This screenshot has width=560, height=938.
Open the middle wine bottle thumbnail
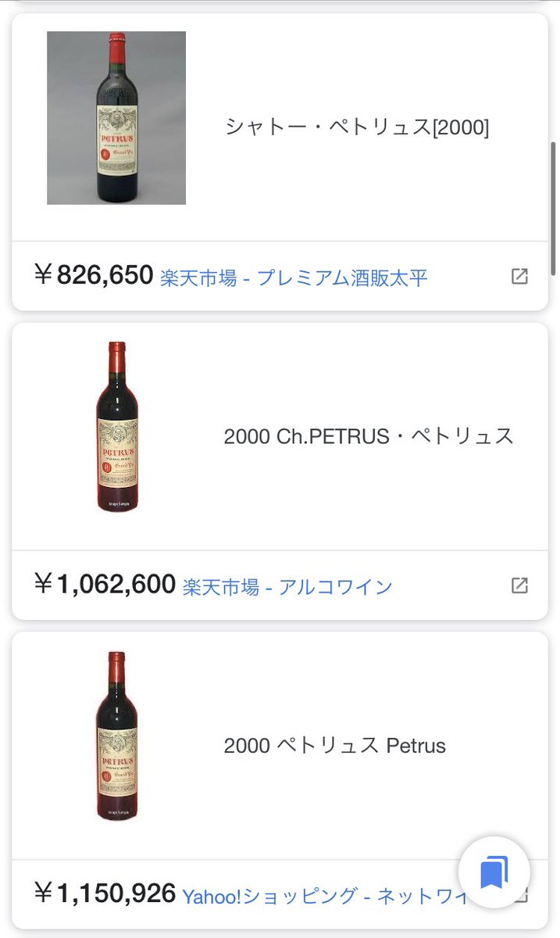116,426
